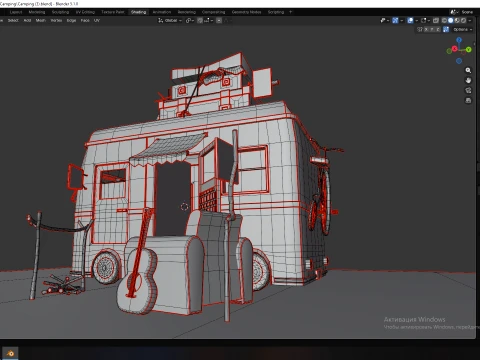480x360 pixels.
Task: Open the Geometry Nodes workspace tab
Action: 246,12
